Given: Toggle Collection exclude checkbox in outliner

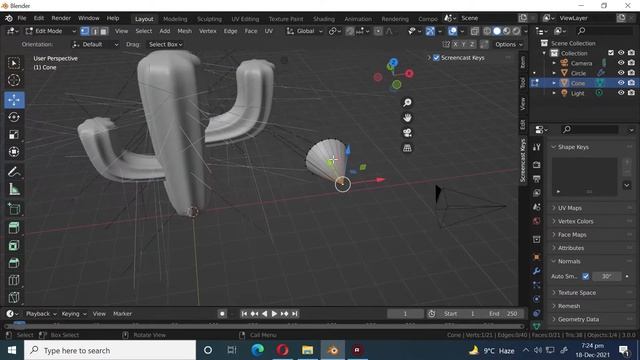Looking at the screenshot, I should point(611,53).
